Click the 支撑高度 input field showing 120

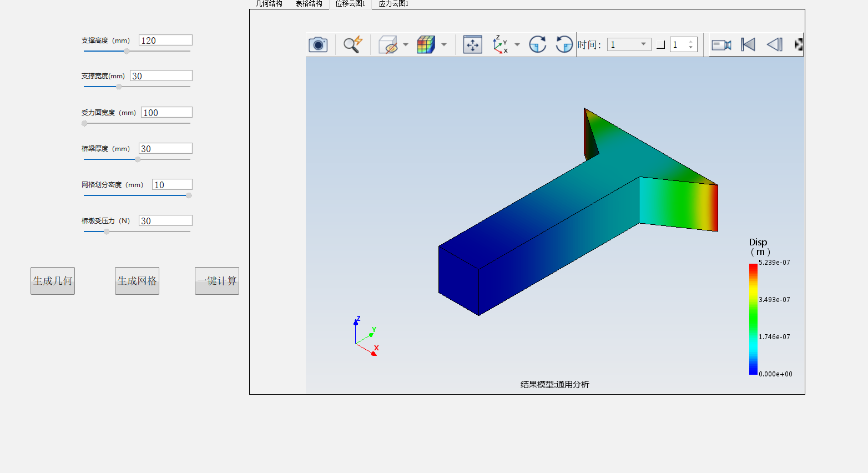(165, 40)
